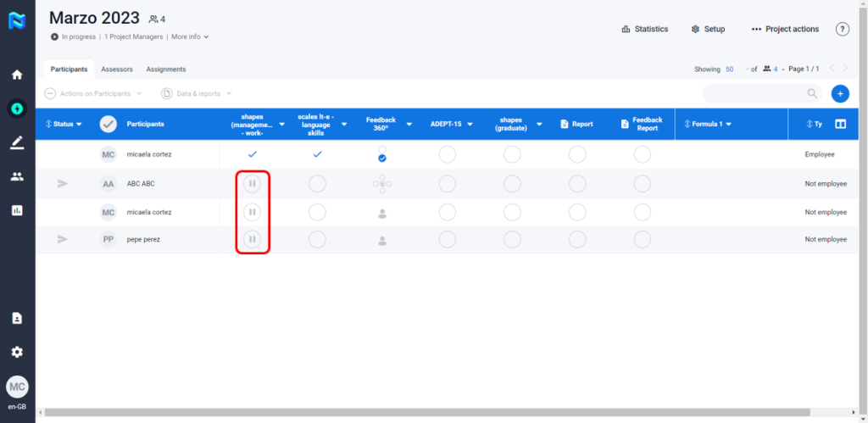This screenshot has height=423, width=868.
Task: Open the home icon in sidebar
Action: coord(17,75)
